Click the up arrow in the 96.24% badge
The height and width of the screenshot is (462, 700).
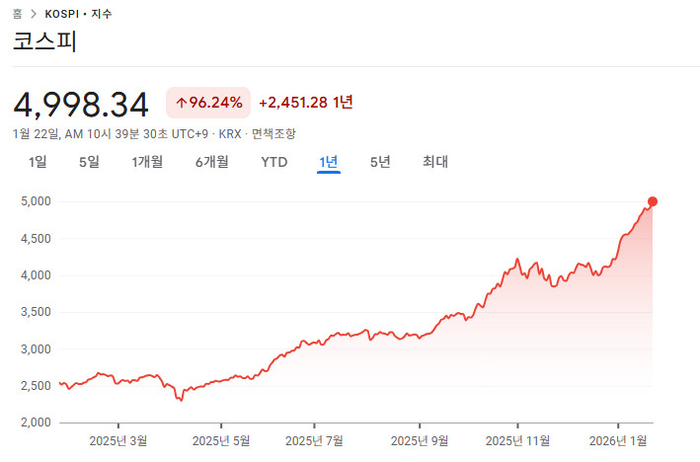181,102
